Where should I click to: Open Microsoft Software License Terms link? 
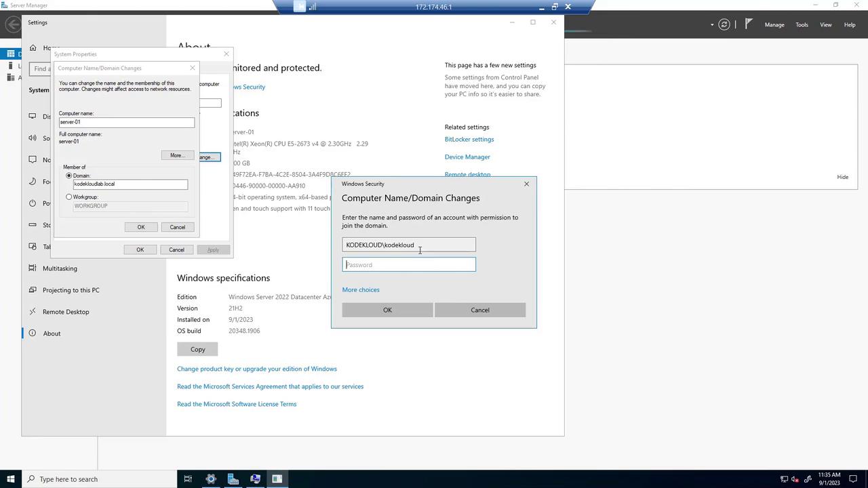(x=237, y=404)
